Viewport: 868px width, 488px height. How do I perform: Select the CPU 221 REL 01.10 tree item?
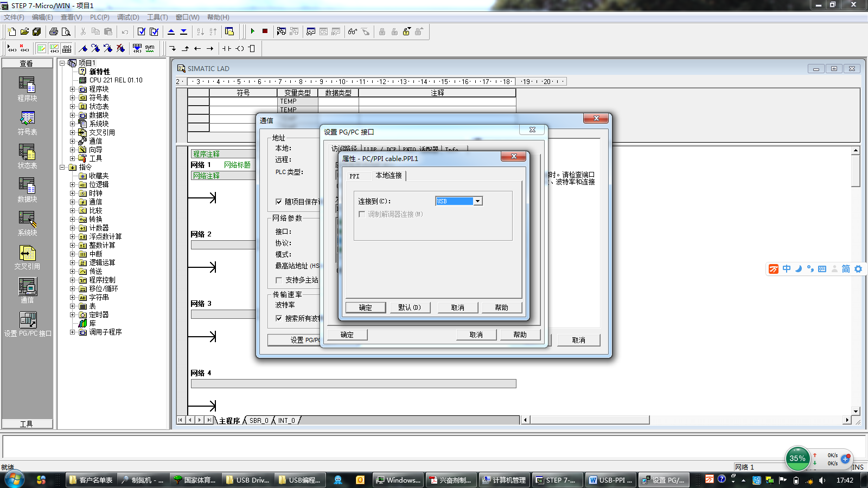[x=116, y=80]
